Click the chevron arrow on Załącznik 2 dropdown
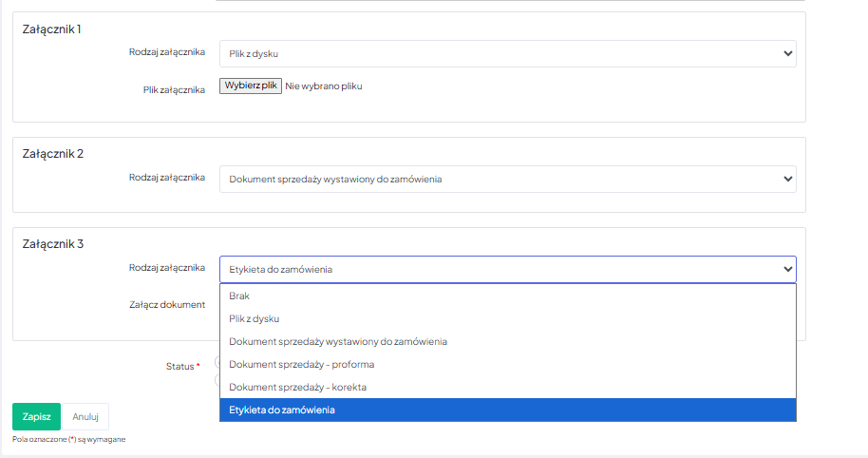The image size is (868, 458). pos(787,179)
